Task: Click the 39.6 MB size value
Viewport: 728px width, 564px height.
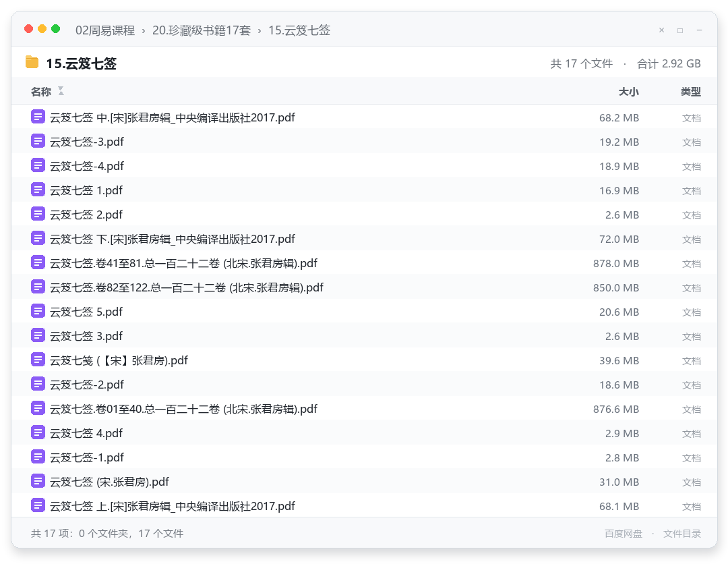Action: (619, 361)
